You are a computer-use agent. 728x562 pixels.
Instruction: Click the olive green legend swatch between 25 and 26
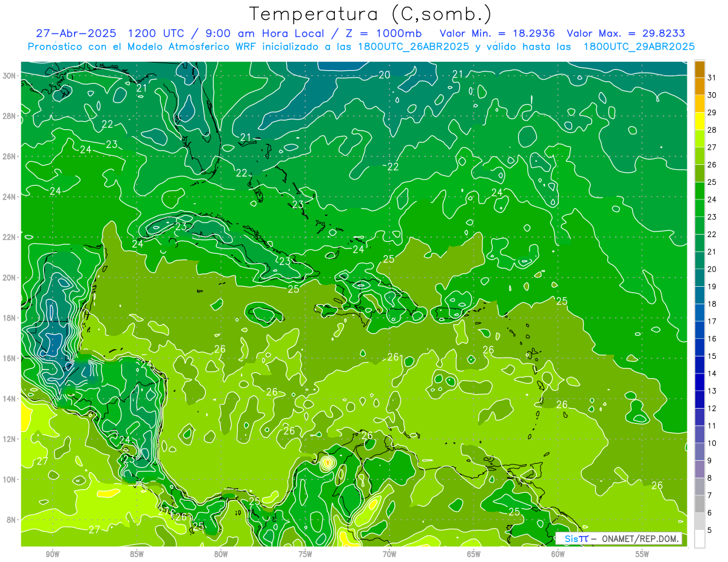pyautogui.click(x=699, y=173)
